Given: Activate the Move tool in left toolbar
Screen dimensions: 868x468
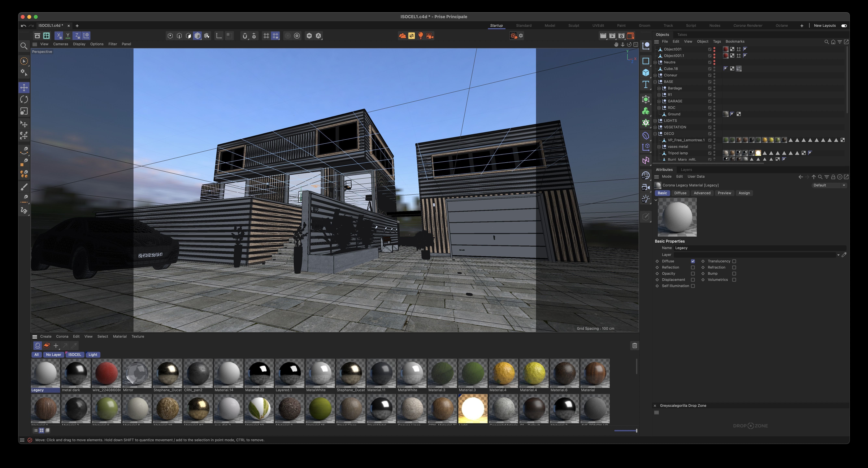Looking at the screenshot, I should (24, 87).
